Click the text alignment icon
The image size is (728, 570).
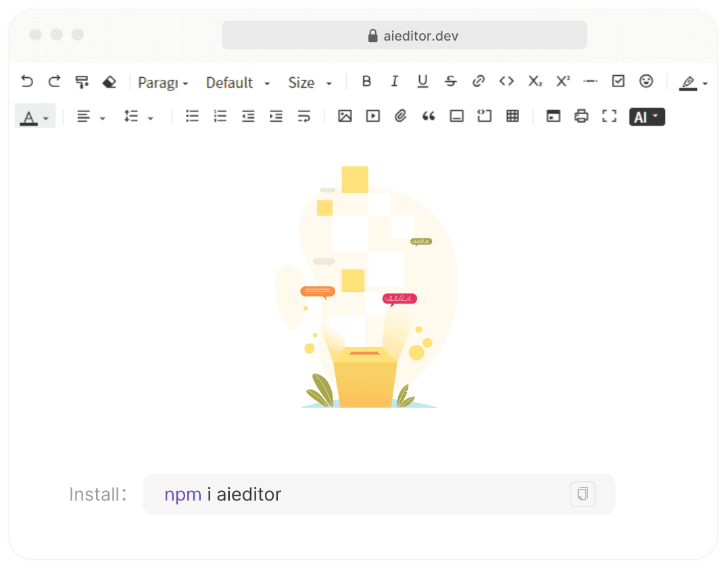[x=84, y=116]
